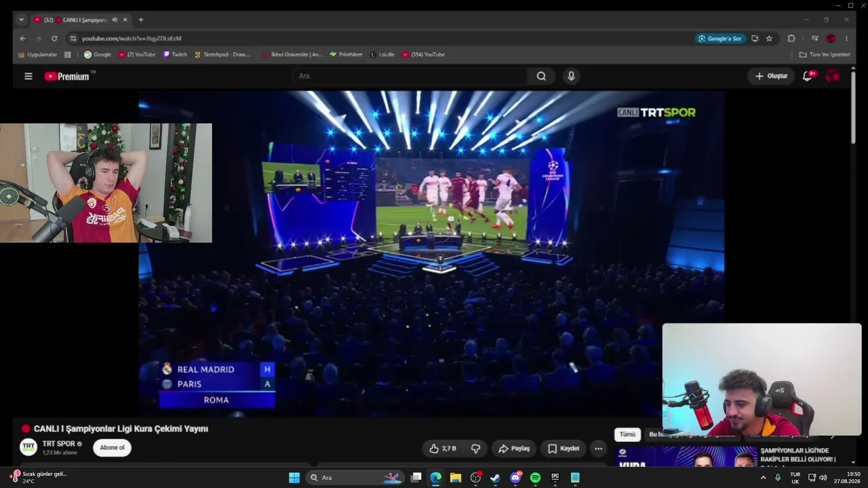Screen dimensions: 868x488
Task: Click the live stream video player
Action: click(431, 253)
